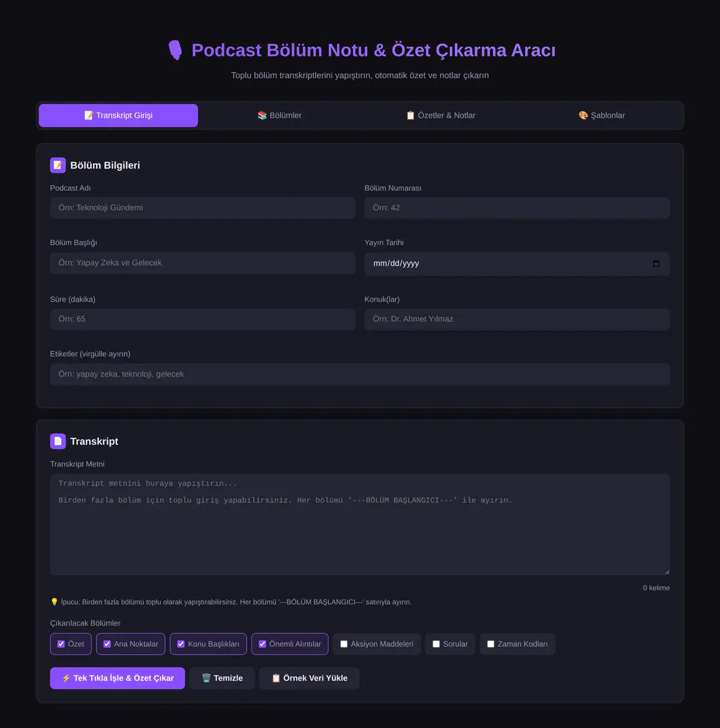Click the microphone icon in the page title
Viewport: 720px width, 728px height.
click(x=175, y=50)
